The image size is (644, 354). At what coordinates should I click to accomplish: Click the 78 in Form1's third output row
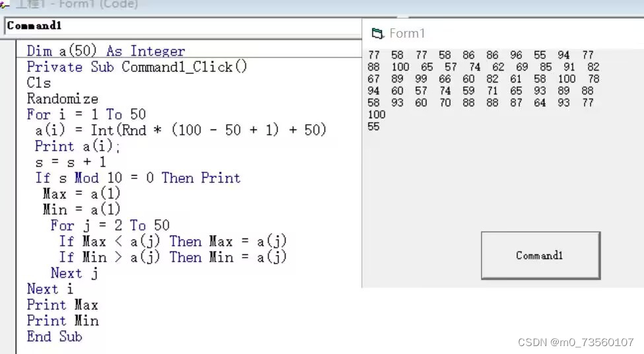click(x=593, y=79)
